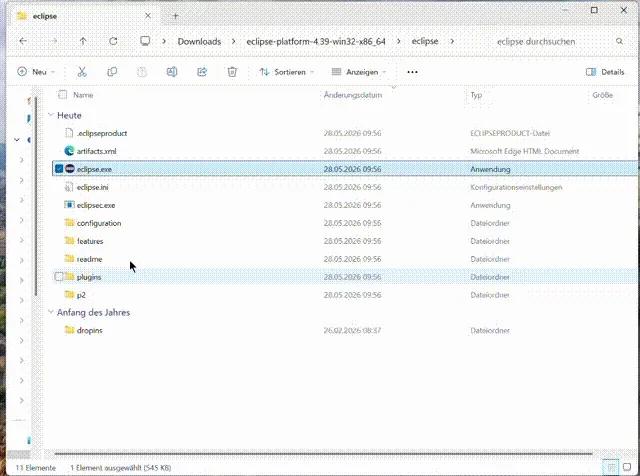Go back using the back arrow

coord(23,41)
